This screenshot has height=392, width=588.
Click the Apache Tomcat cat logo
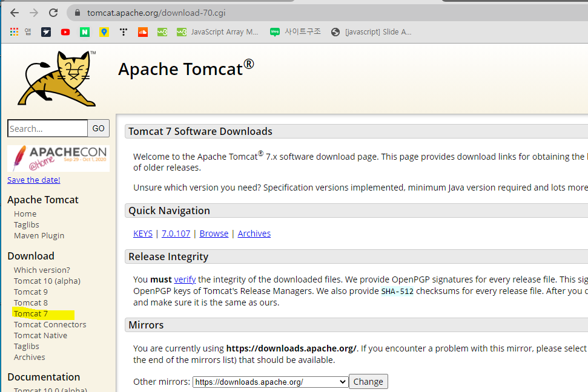click(57, 78)
